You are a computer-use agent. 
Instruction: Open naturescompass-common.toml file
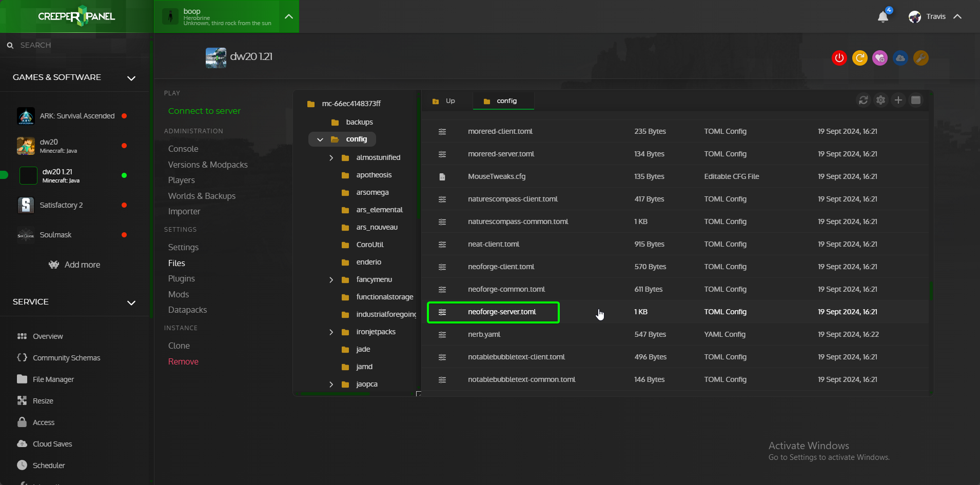(518, 221)
